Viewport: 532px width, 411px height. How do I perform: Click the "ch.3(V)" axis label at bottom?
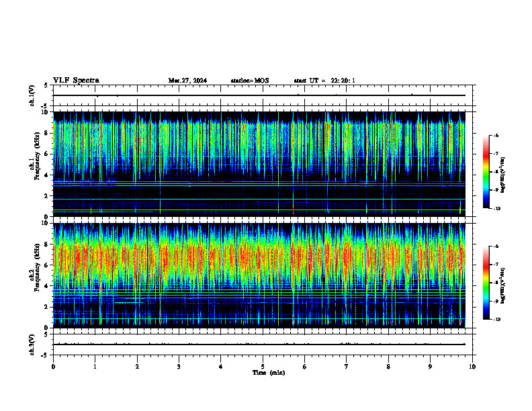pos(32,345)
